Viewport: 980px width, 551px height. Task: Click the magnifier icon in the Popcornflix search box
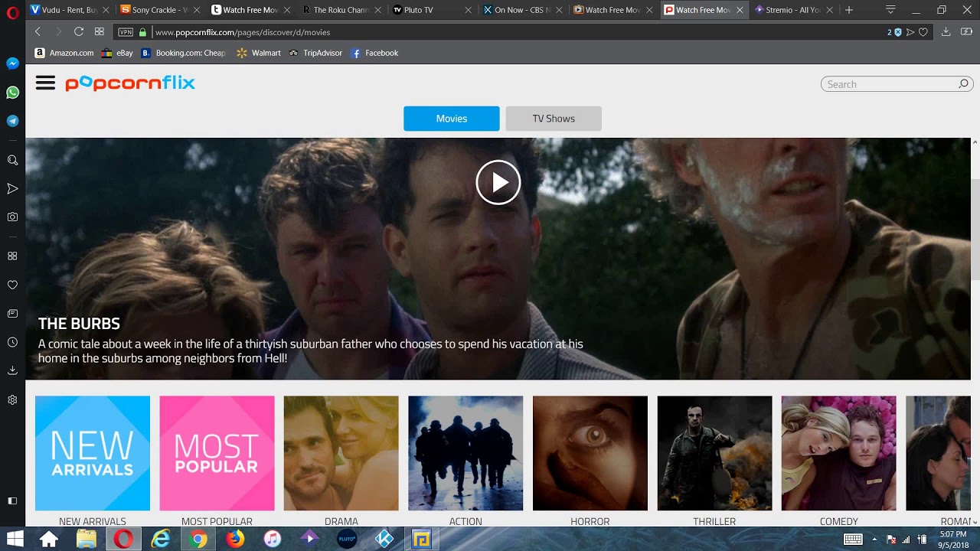pos(963,84)
